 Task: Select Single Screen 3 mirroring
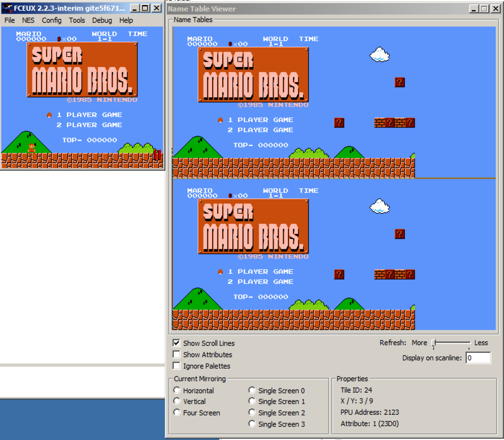[252, 424]
